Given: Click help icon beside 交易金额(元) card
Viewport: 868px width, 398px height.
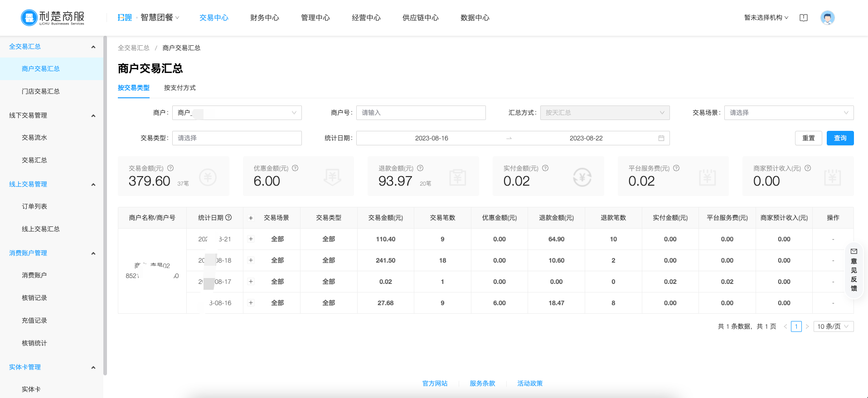Looking at the screenshot, I should click(x=170, y=168).
